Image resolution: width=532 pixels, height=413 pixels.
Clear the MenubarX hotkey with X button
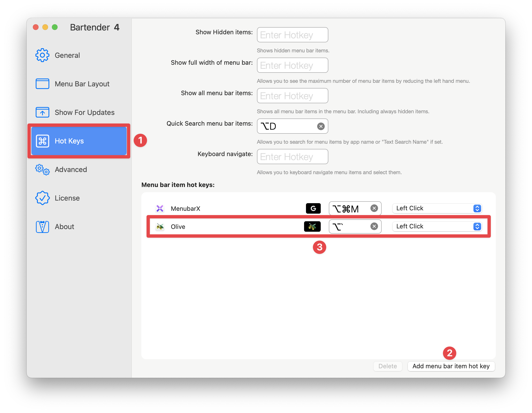point(374,208)
